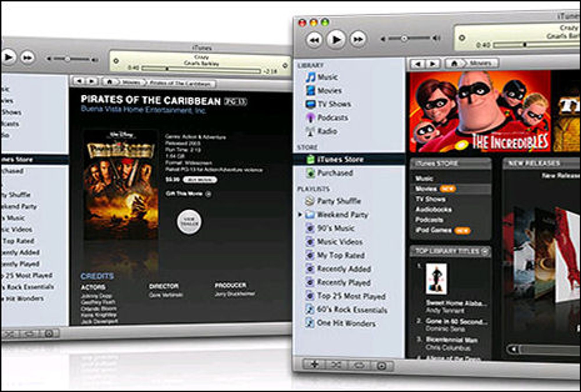581x392 pixels.
Task: Open Radio in the right sidebar
Action: [x=322, y=131]
